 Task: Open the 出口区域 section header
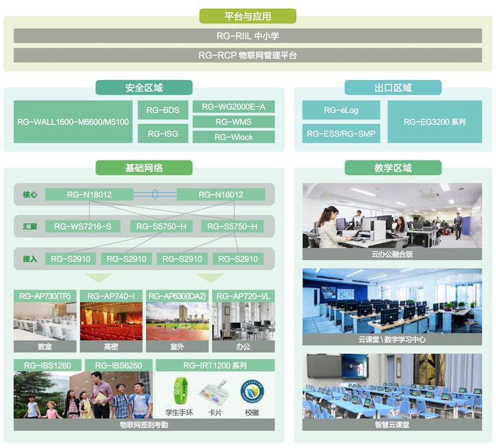393,87
